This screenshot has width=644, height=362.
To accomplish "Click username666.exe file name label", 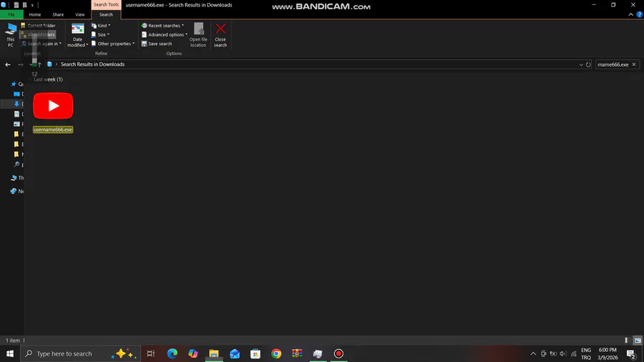I will pyautogui.click(x=53, y=129).
